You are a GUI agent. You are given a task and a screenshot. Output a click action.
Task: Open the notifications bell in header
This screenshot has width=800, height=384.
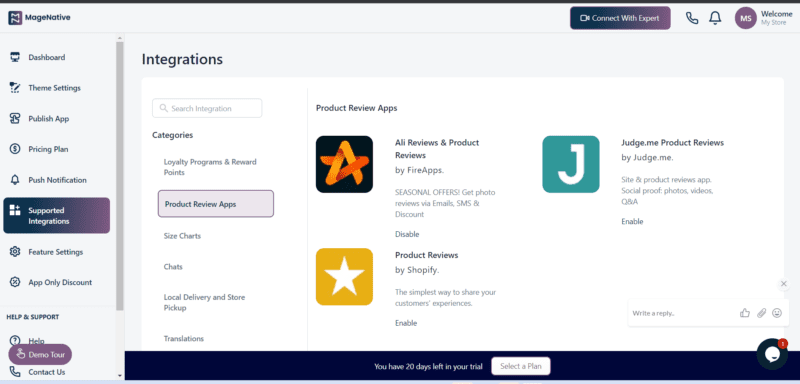pyautogui.click(x=715, y=18)
